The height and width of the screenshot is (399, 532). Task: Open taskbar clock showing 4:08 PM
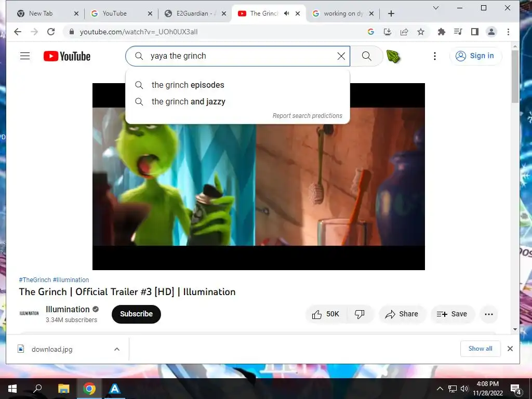pos(487,389)
